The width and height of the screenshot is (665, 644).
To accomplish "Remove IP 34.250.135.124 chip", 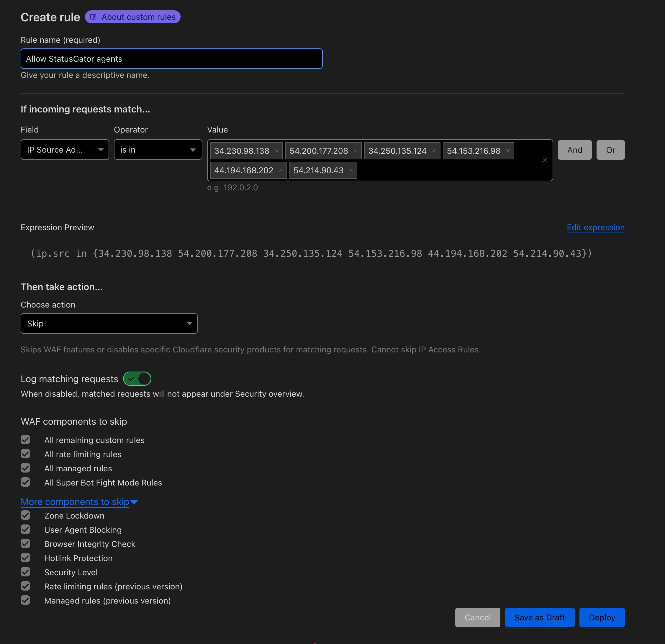I will tap(434, 151).
